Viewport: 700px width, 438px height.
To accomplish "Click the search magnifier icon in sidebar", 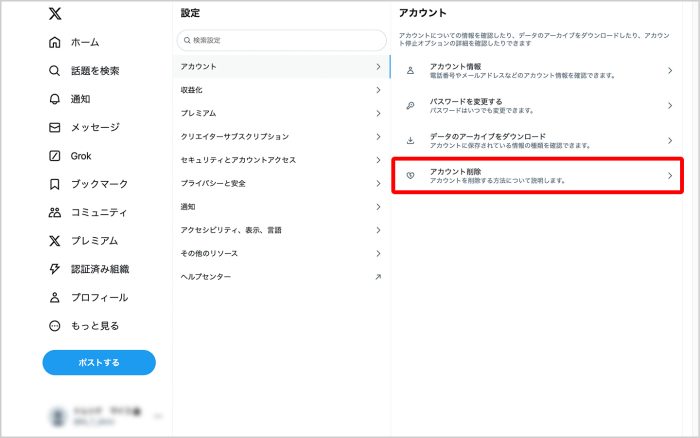I will (55, 71).
